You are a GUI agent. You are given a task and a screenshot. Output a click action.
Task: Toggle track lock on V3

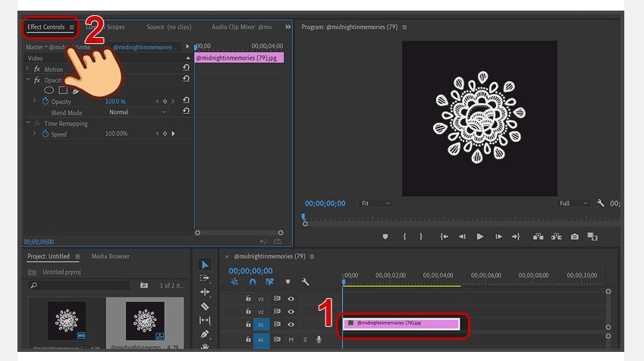click(x=248, y=299)
